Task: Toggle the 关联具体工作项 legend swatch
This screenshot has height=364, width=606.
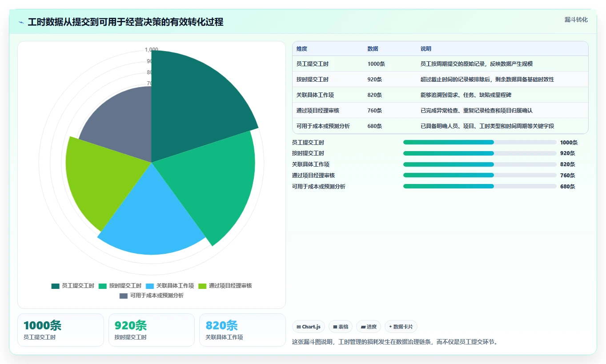Action: (x=149, y=286)
